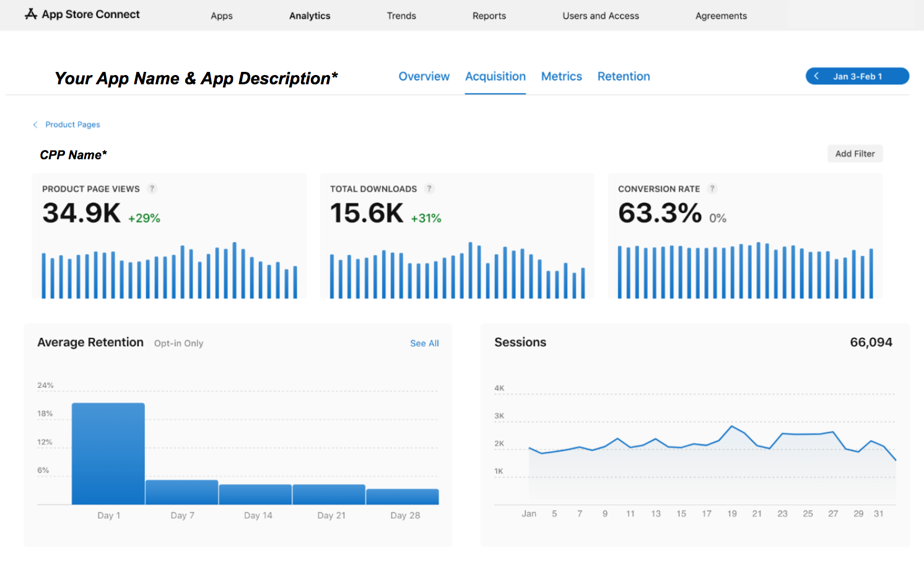Switch to the Metrics tab
924x564 pixels.
[x=561, y=76]
